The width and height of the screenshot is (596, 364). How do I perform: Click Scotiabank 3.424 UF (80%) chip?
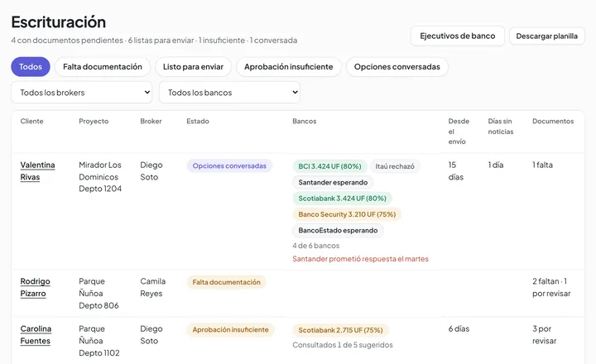[x=342, y=199]
